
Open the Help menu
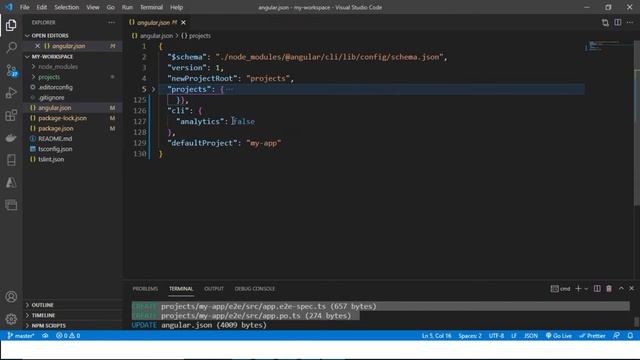click(176, 7)
